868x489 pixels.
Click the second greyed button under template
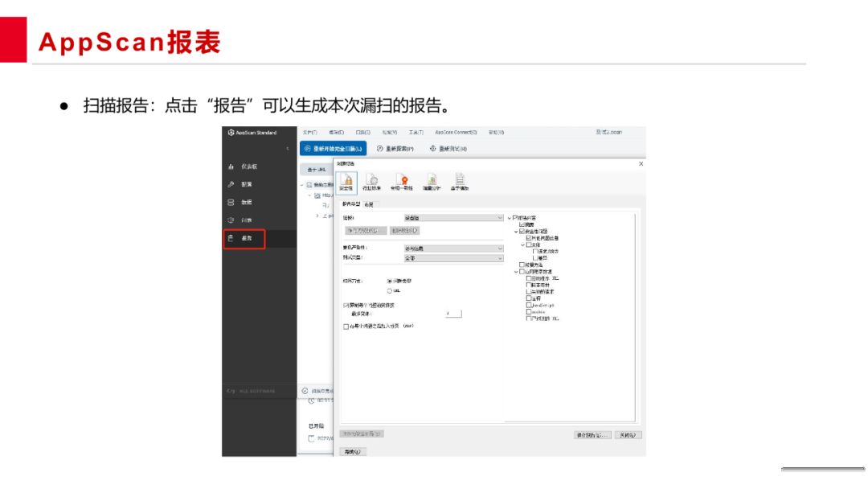[404, 231]
